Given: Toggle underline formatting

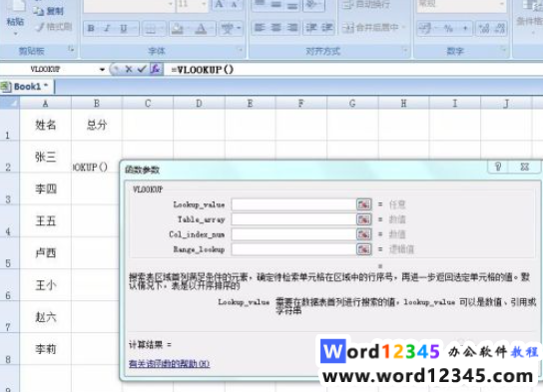Looking at the screenshot, I should pyautogui.click(x=124, y=28).
